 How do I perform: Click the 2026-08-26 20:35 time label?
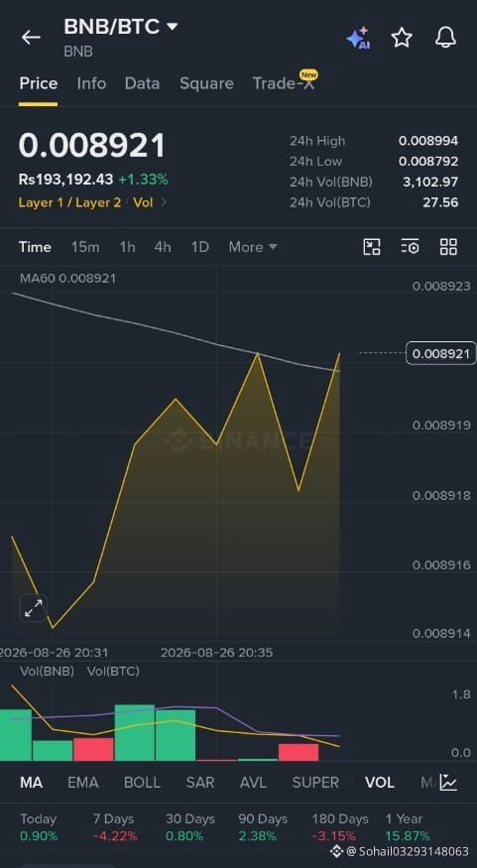(x=216, y=653)
